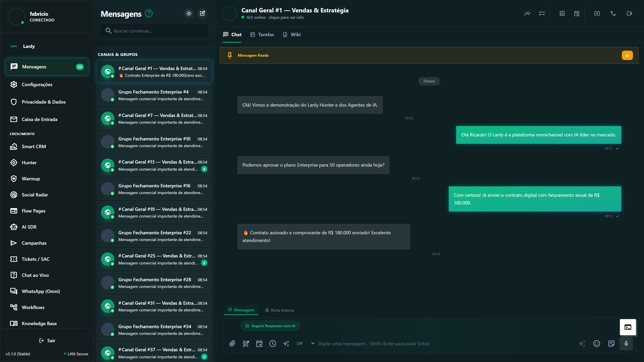Open Knowledge Base in the sidebar

(47, 323)
